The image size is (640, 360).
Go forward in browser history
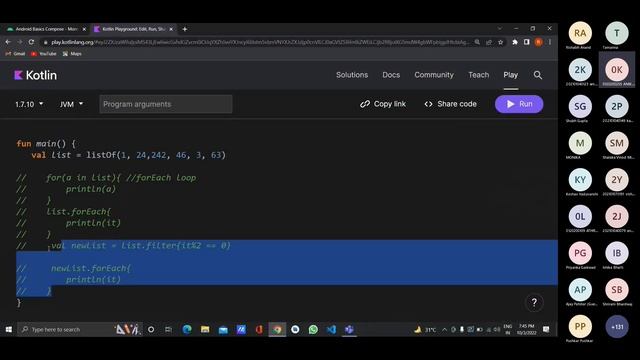tap(20, 42)
